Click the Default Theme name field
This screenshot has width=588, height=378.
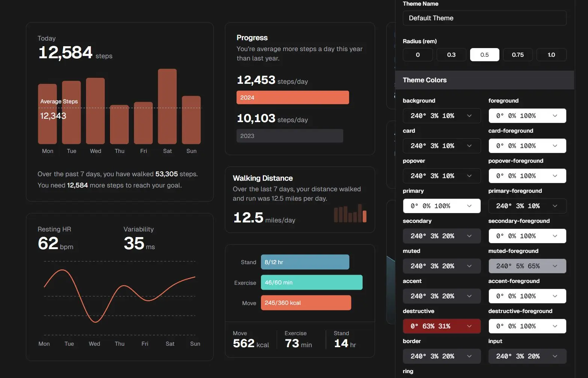click(484, 18)
